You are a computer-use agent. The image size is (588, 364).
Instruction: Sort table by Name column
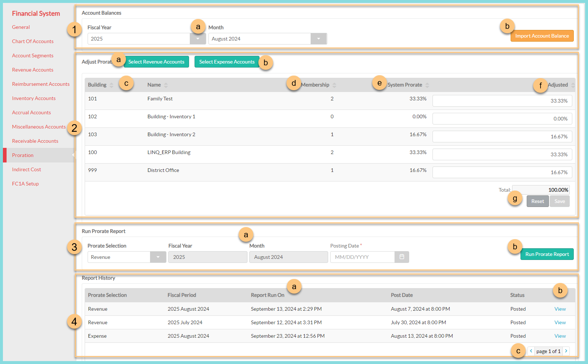point(166,85)
